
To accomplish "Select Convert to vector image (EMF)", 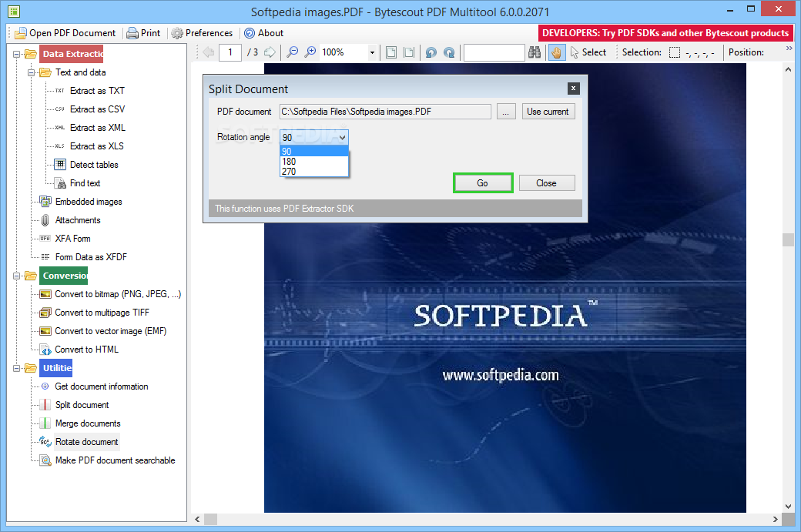I will pyautogui.click(x=110, y=331).
